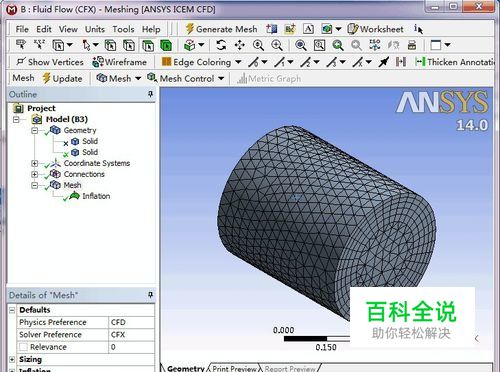Open the Units menu
Screen dimensions: 500x372
coord(95,29)
